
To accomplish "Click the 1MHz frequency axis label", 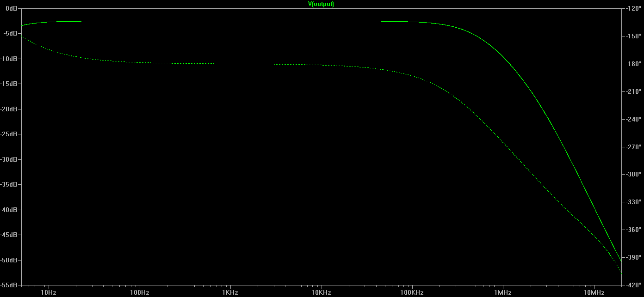I will tap(503, 293).
